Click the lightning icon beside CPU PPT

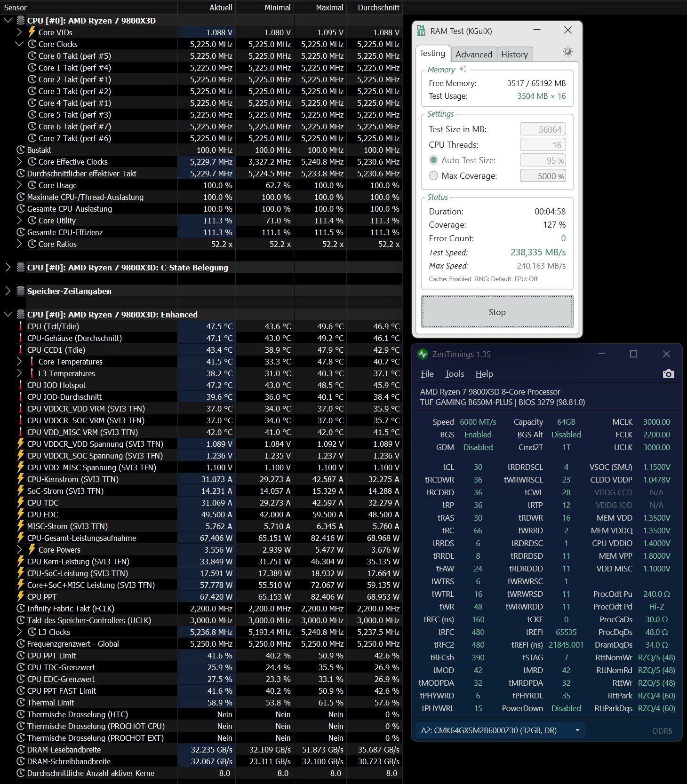click(x=21, y=597)
